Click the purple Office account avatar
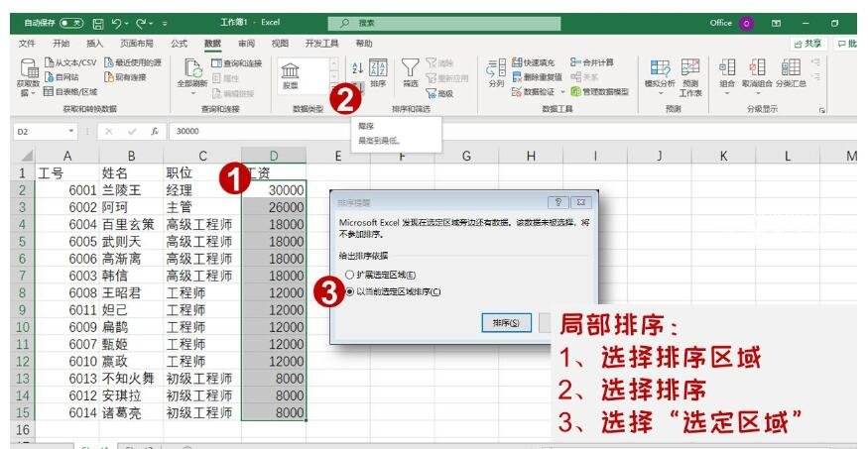 [747, 23]
